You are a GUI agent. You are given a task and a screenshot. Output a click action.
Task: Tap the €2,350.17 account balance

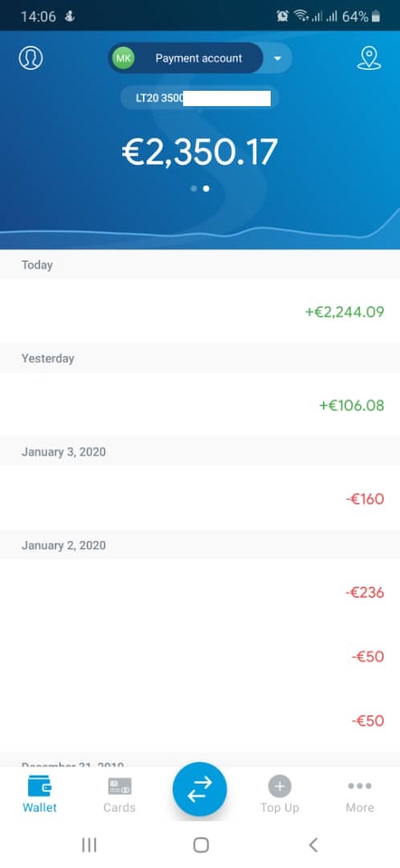pos(200,153)
